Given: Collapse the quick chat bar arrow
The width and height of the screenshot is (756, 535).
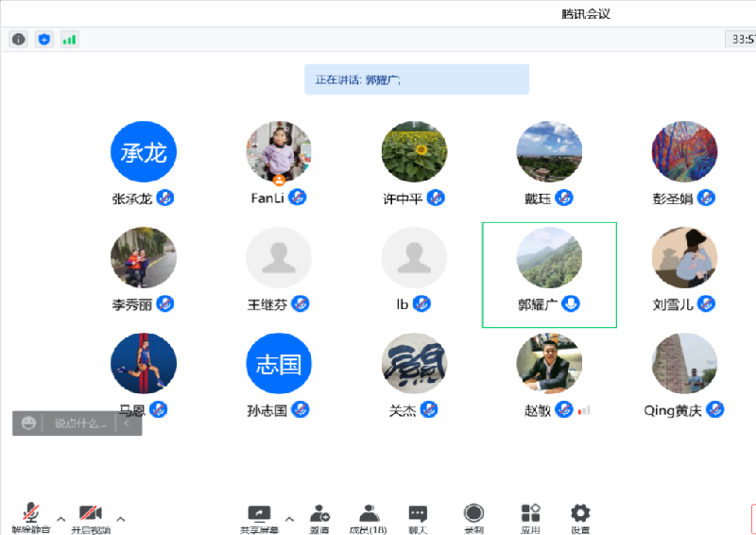Looking at the screenshot, I should 128,423.
